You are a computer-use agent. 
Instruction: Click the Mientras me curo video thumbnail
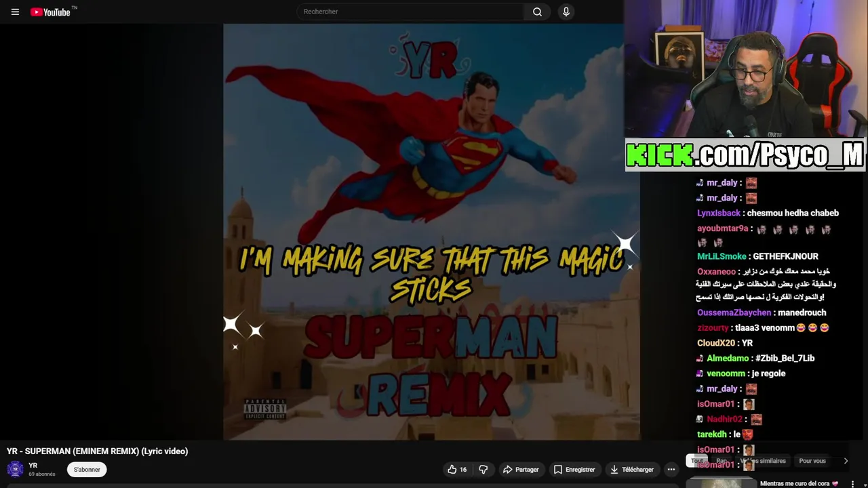[x=721, y=483]
